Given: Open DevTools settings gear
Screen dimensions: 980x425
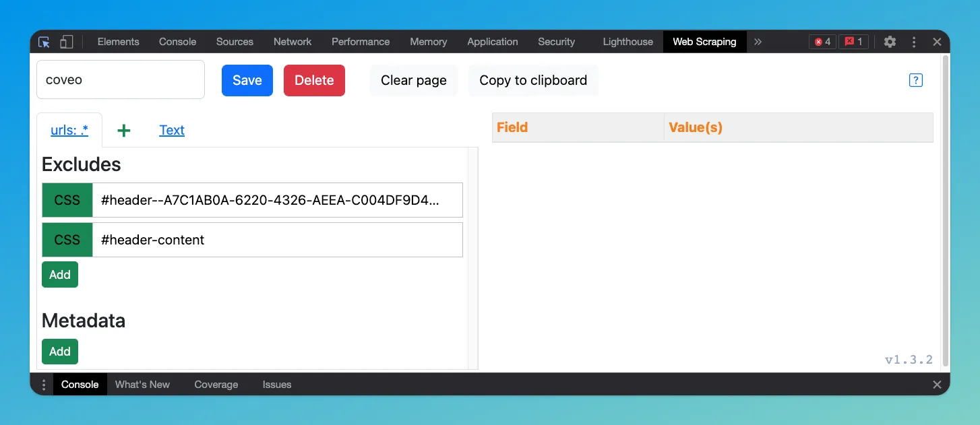Looking at the screenshot, I should pyautogui.click(x=890, y=42).
